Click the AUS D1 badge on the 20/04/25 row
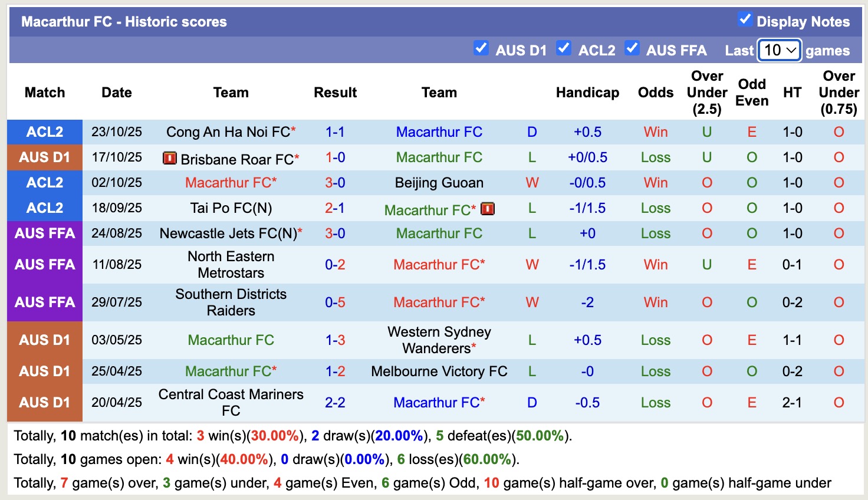 44,402
